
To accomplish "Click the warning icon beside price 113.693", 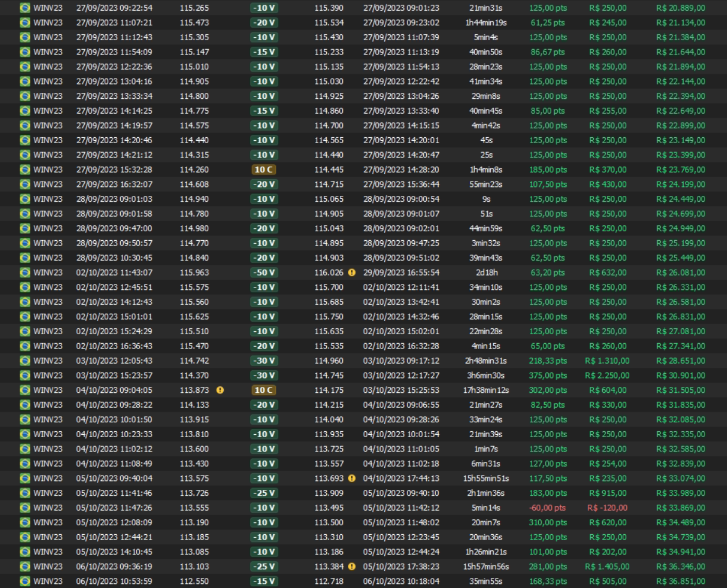I will pyautogui.click(x=352, y=479).
